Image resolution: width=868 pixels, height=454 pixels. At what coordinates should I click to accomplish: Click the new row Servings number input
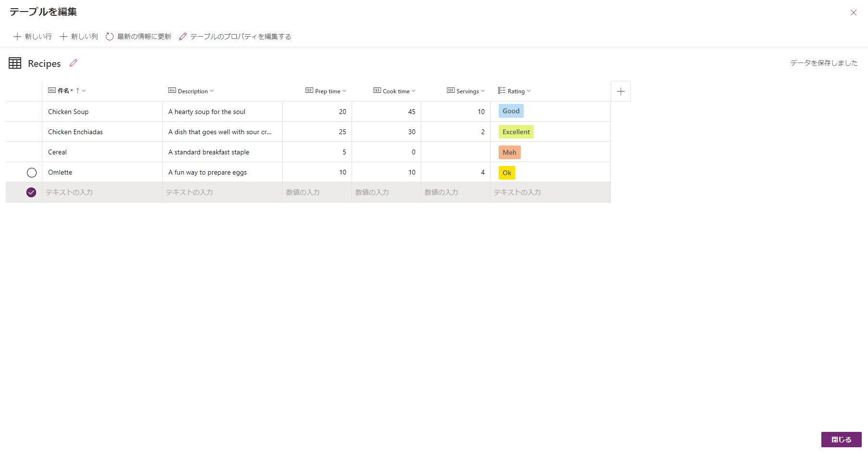(x=455, y=192)
